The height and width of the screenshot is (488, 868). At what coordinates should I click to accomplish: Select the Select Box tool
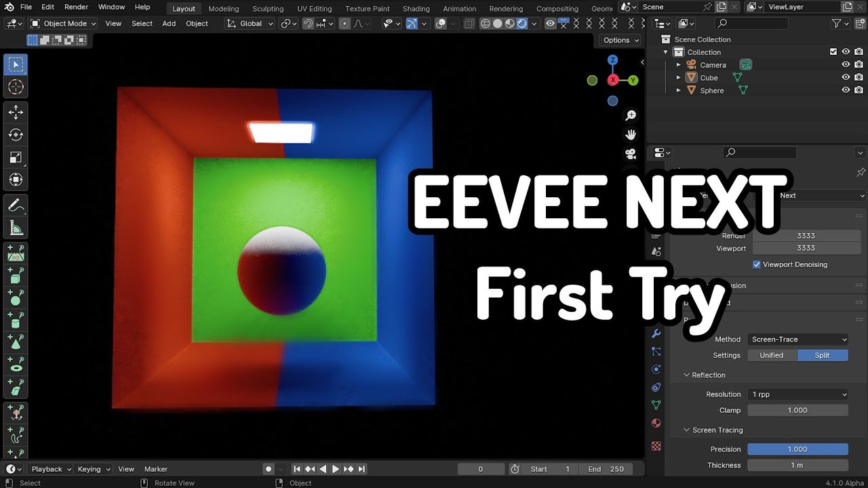(16, 64)
